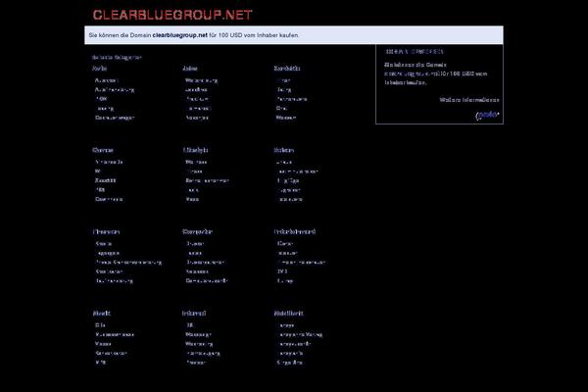Open the Lifestyle category heading

[195, 150]
